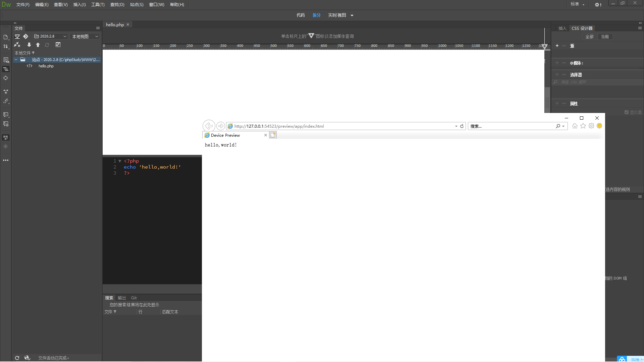Toggle the 输出 (Output) tab in bottom panel

(x=122, y=297)
